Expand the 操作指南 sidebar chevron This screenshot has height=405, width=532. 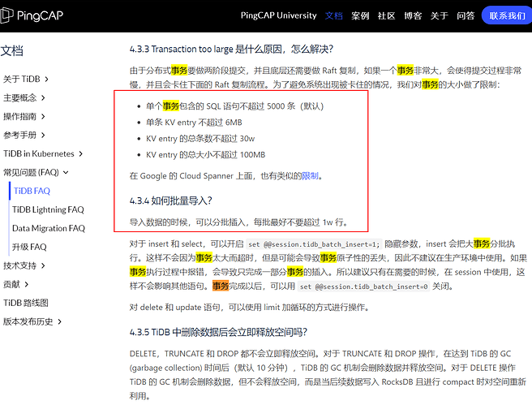[43, 116]
